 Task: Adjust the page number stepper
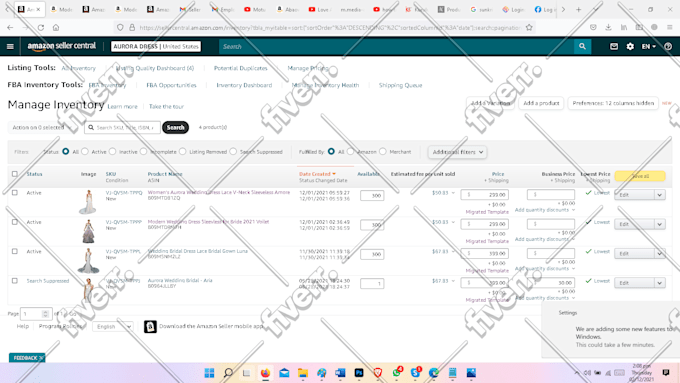coord(46,313)
